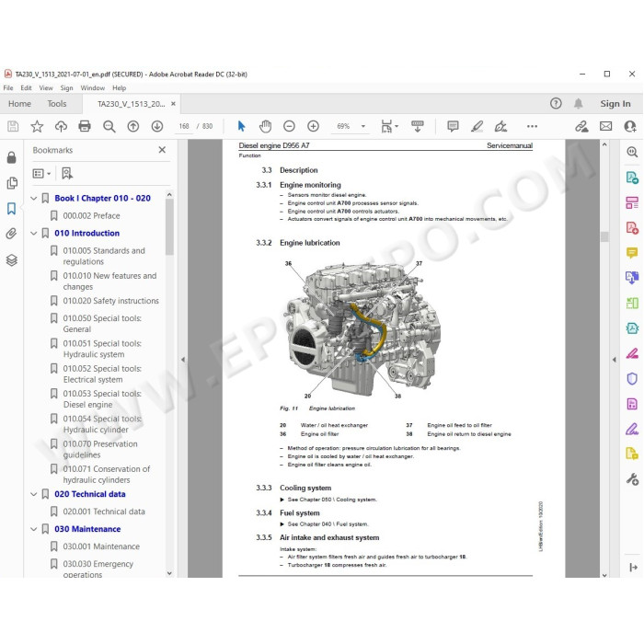Open the Highlight text pen tool
Image resolution: width=644 pixels, height=644 pixels.
coord(477,126)
